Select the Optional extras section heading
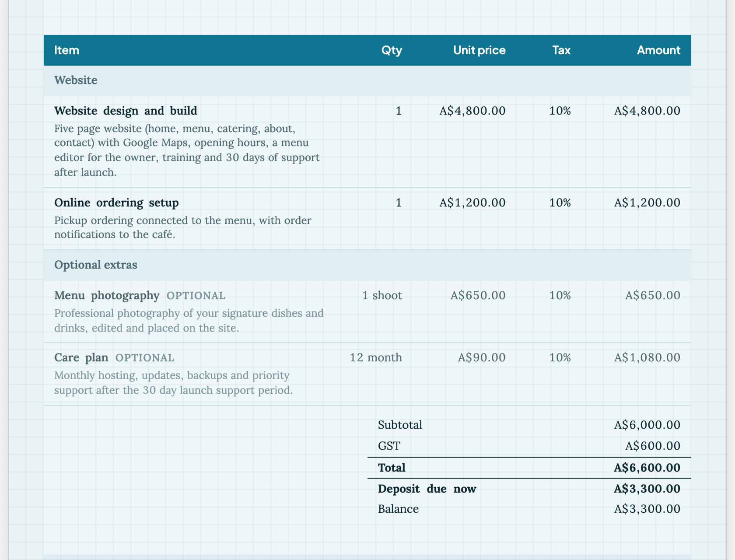Viewport: 735px width, 560px height. pos(96,265)
